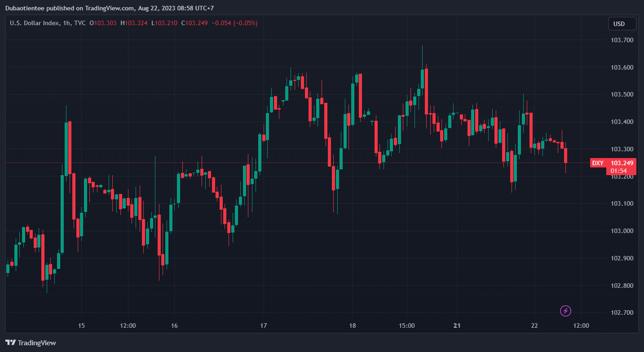Click the 102.700 price axis label
This screenshot has height=352, width=644.
click(x=622, y=312)
